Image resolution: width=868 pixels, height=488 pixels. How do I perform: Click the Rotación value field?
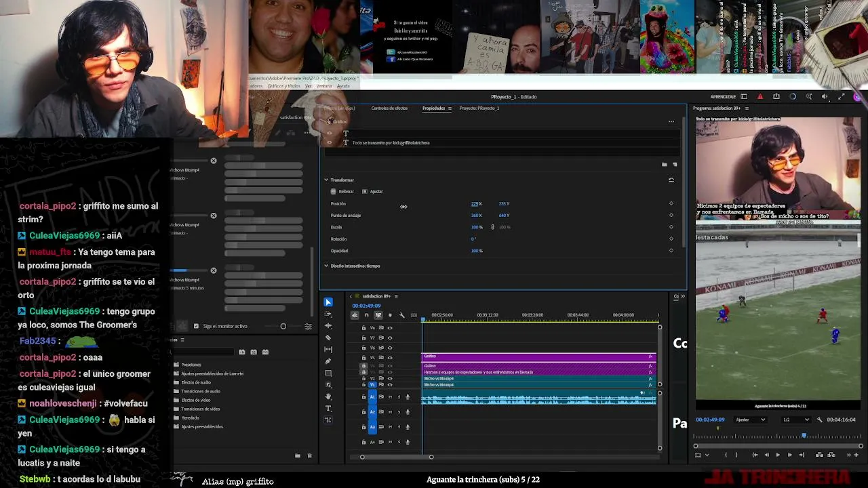click(x=473, y=239)
